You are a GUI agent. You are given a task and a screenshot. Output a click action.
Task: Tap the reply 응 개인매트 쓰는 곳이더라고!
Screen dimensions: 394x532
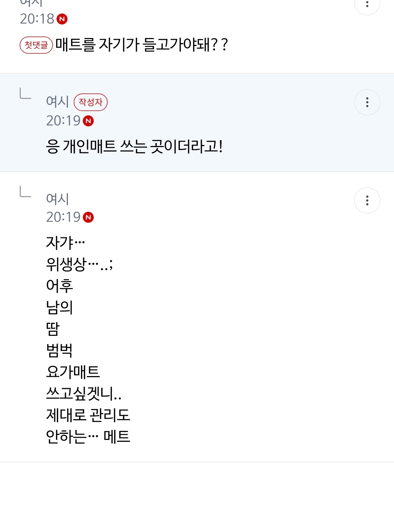coord(134,147)
